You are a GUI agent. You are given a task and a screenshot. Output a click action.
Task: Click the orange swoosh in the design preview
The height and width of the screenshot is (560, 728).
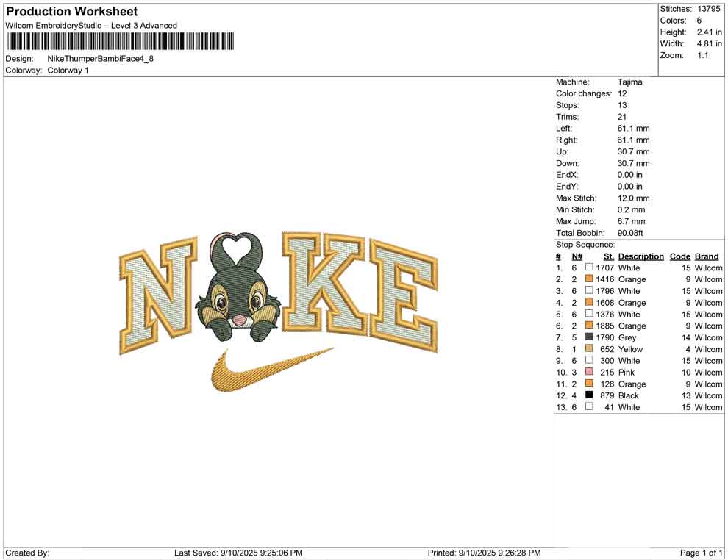271,369
